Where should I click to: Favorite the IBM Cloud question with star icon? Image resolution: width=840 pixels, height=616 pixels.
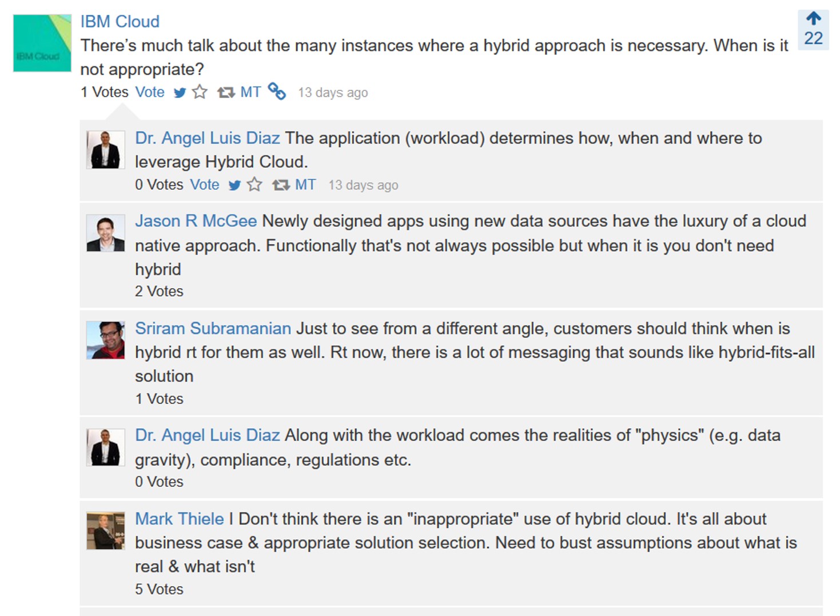coord(200,92)
